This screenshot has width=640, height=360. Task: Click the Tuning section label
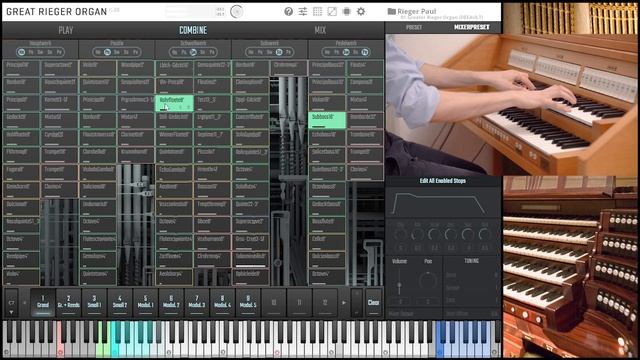click(x=471, y=261)
